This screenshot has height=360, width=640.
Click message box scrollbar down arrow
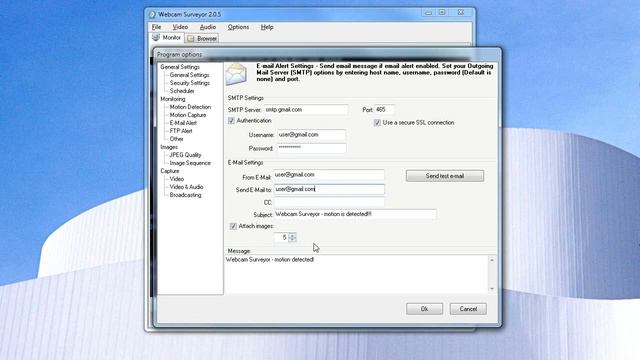click(x=492, y=289)
